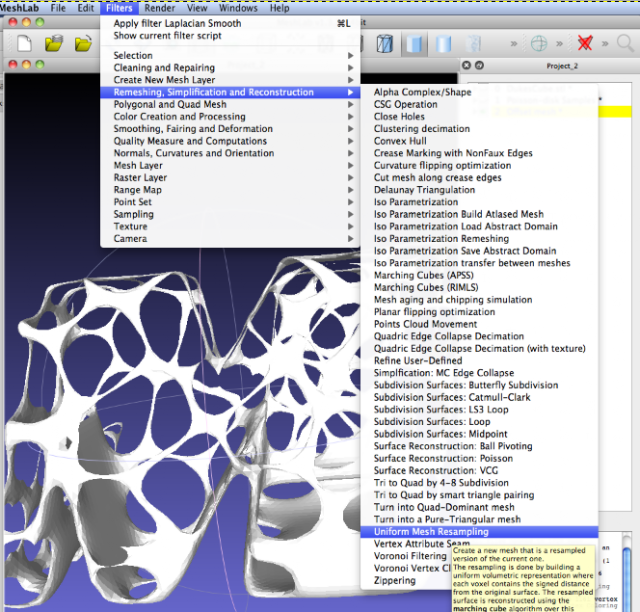Viewport: 640px width, 612px height.
Task: Open the Texture submenu
Action: [230, 226]
